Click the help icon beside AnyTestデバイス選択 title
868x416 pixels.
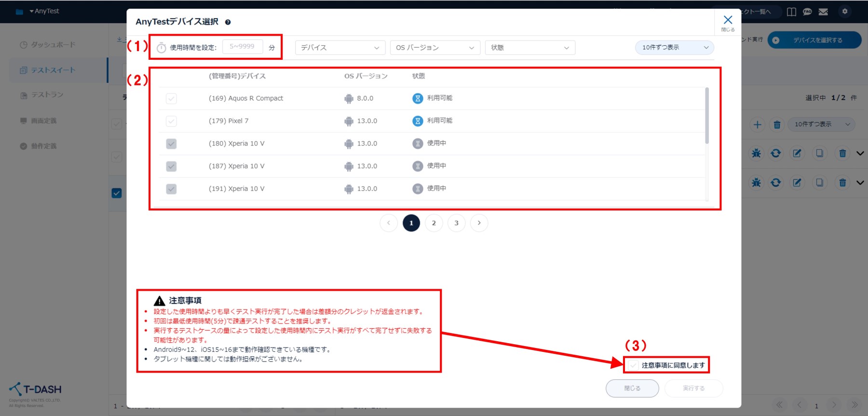pos(228,22)
